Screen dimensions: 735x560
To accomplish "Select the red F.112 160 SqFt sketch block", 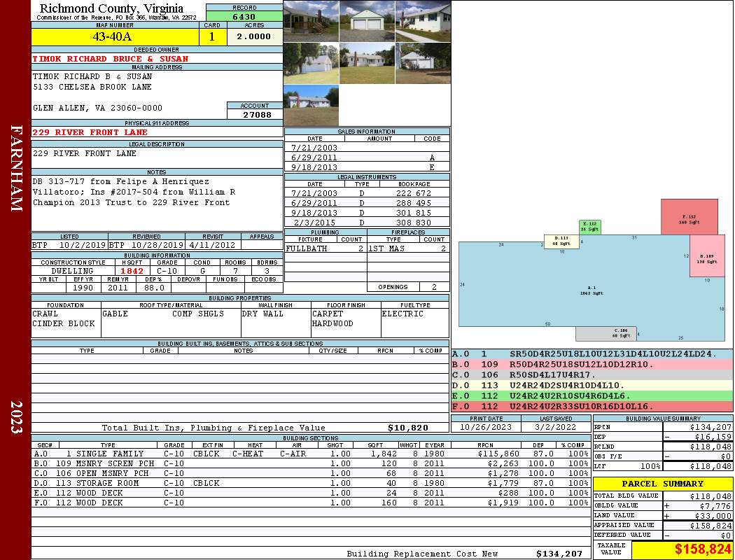I will [689, 217].
